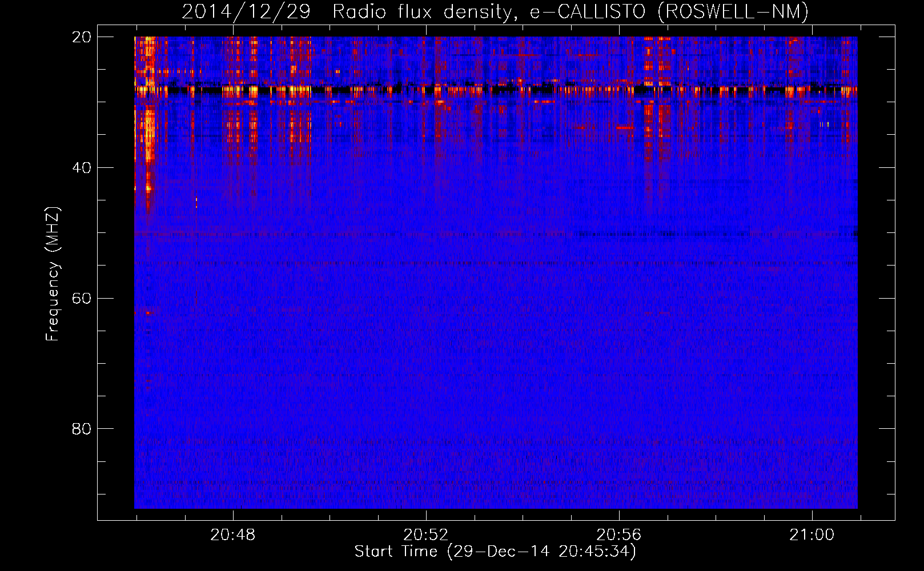Click the '40' frequency tick label
The image size is (924, 571).
[x=82, y=167]
